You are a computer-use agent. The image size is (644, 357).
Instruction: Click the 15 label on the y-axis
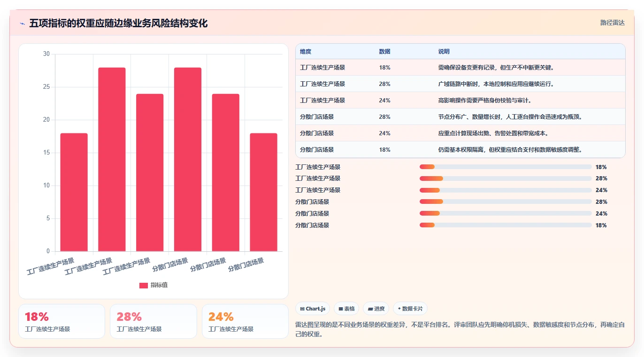click(46, 153)
